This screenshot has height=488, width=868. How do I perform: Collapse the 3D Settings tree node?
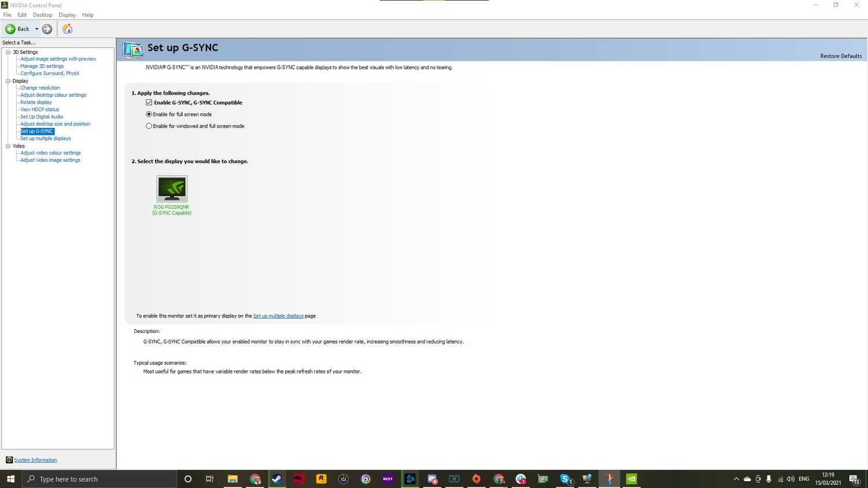(x=8, y=52)
